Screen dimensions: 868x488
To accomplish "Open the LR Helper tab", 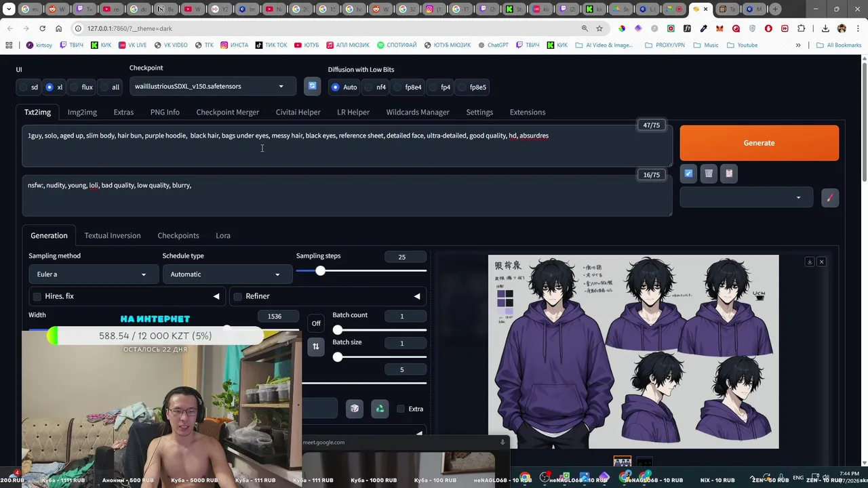I will [353, 112].
